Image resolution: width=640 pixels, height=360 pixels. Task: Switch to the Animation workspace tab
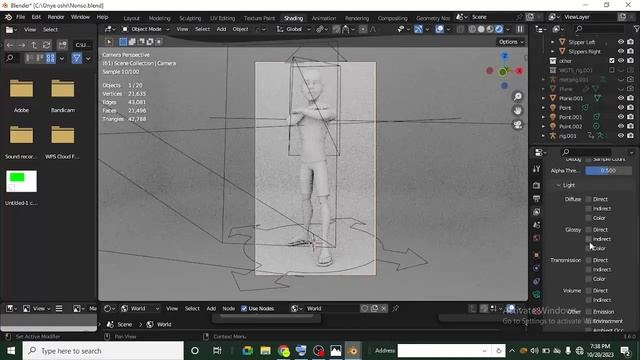[324, 18]
